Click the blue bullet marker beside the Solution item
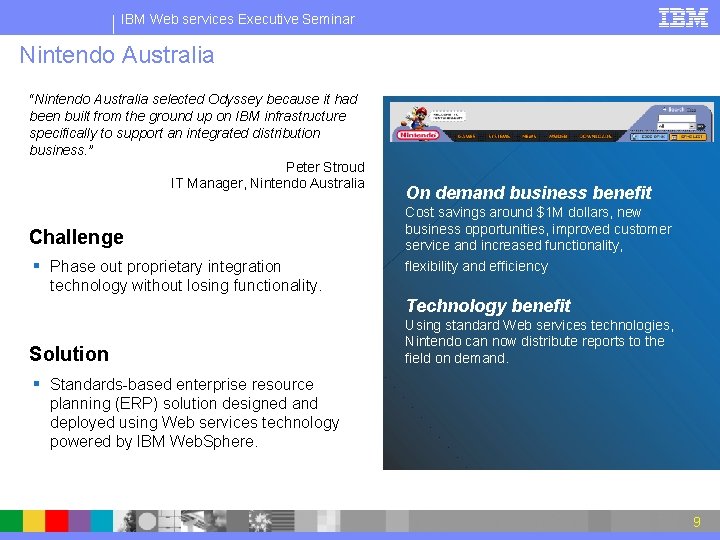This screenshot has width=720, height=540. (37, 383)
